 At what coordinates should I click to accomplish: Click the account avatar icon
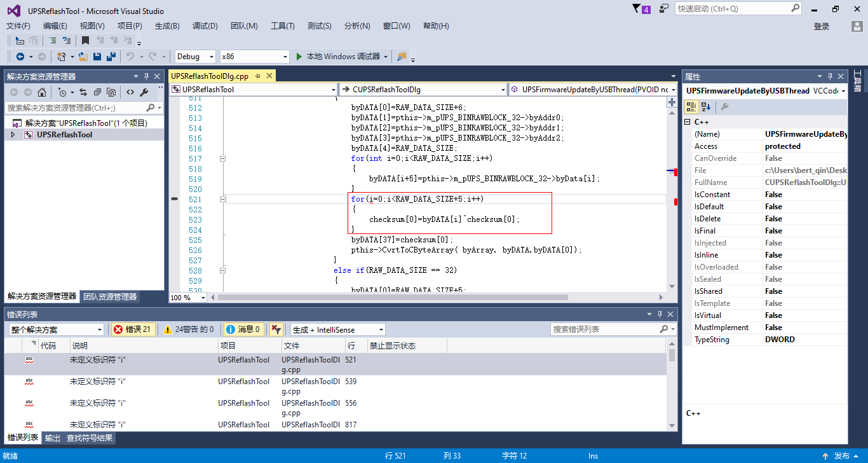tap(857, 26)
